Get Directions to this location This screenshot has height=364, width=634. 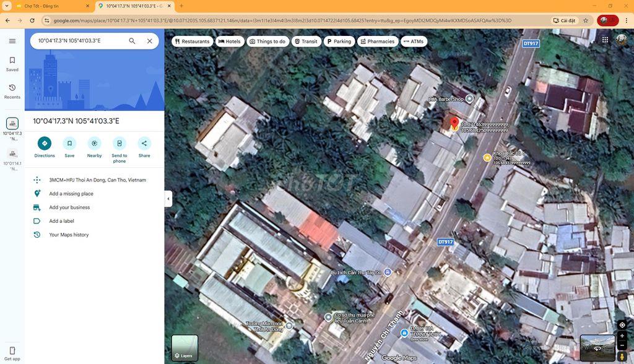pyautogui.click(x=45, y=147)
